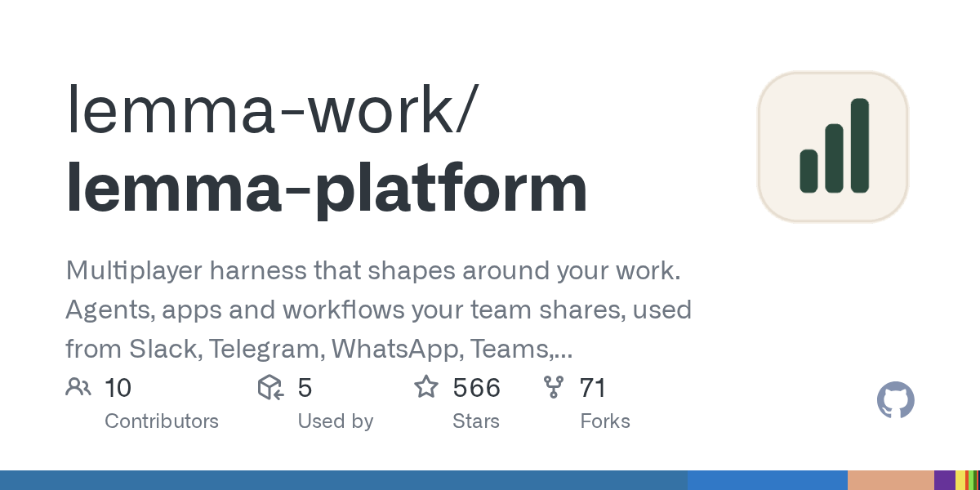Click the repository description text
This screenshot has width=980, height=490.
click(x=379, y=310)
